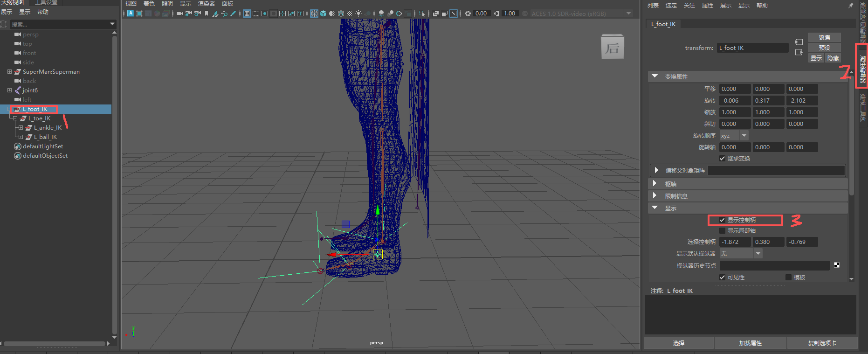Click the image plane icon
This screenshot has height=354, width=868.
(215, 14)
